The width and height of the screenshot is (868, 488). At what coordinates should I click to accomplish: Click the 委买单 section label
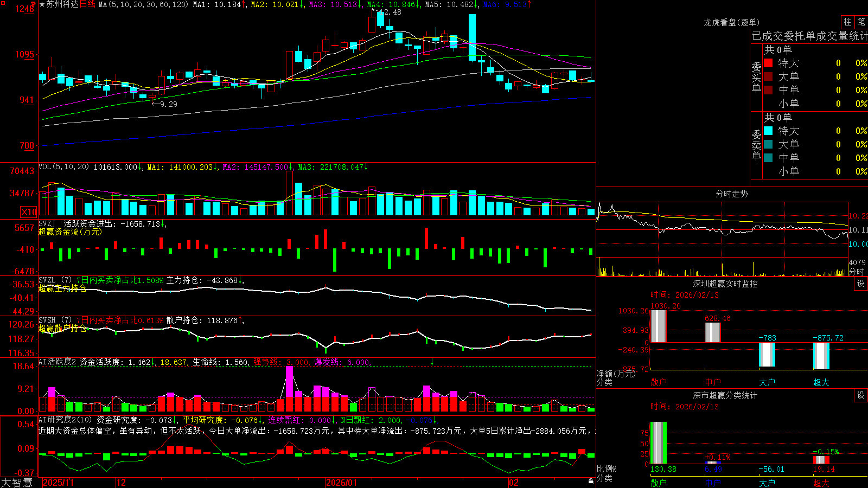[x=756, y=78]
